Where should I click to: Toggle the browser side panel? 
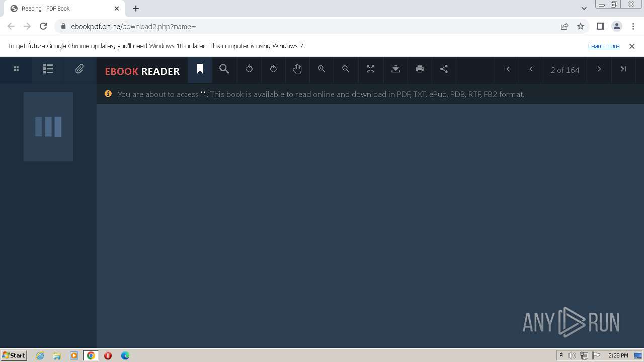coord(600,26)
